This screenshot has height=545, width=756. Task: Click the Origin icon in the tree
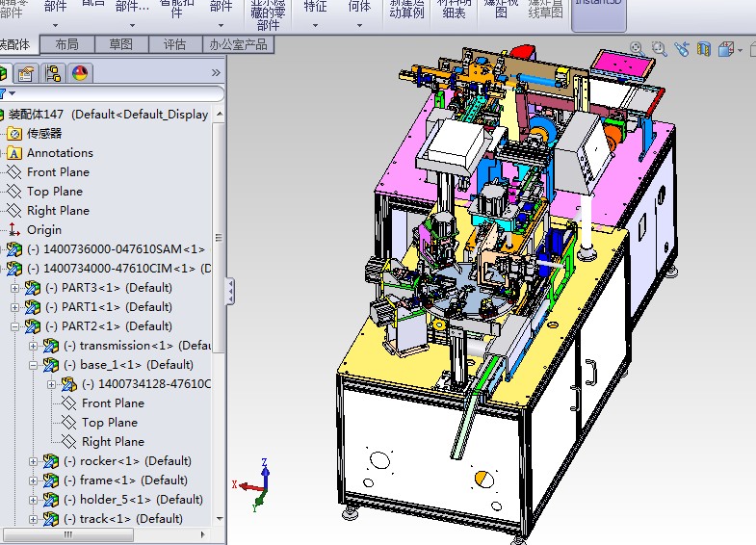click(14, 230)
